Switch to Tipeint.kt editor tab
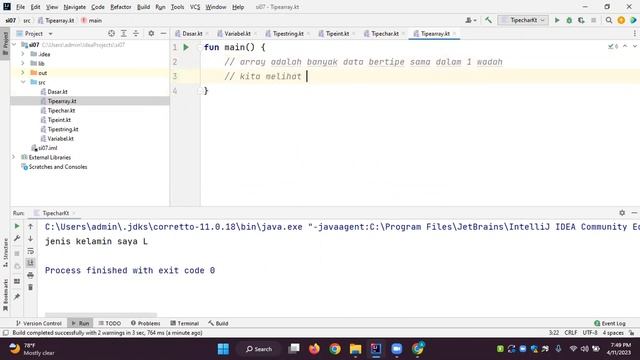Image resolution: width=640 pixels, height=360 pixels. click(x=337, y=33)
